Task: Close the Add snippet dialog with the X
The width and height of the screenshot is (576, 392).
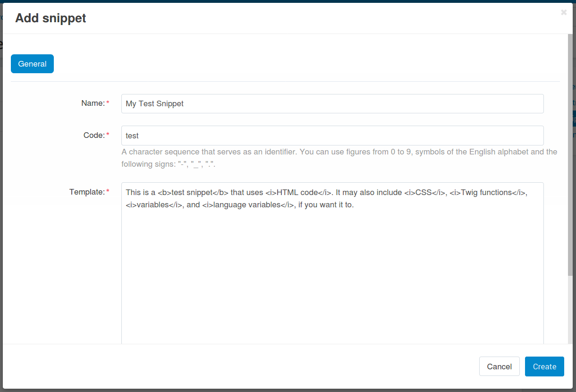Action: [564, 12]
